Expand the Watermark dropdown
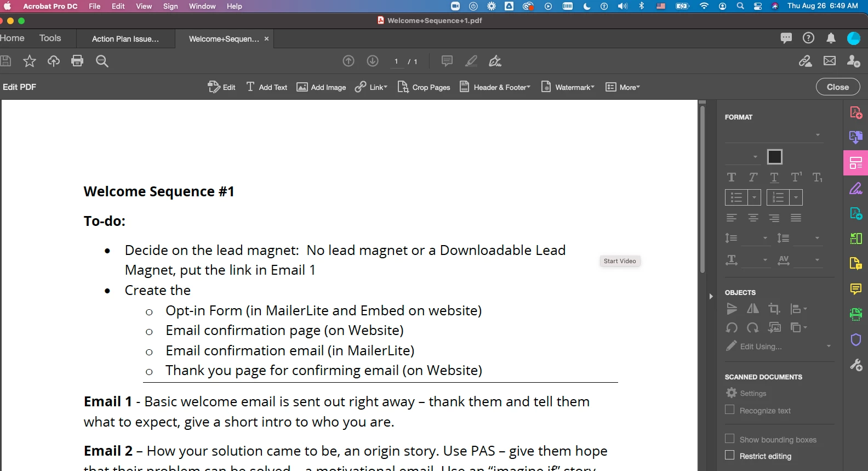868x471 pixels. tap(568, 87)
